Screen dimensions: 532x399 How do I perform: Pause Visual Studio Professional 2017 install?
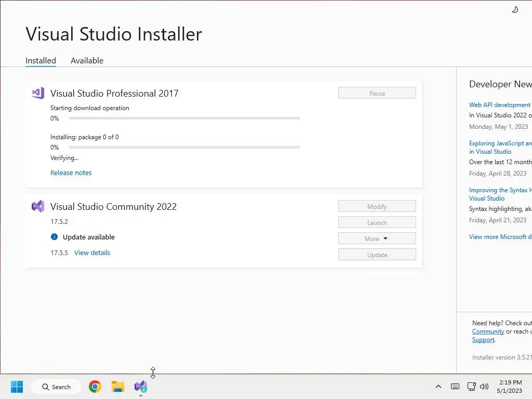[377, 93]
